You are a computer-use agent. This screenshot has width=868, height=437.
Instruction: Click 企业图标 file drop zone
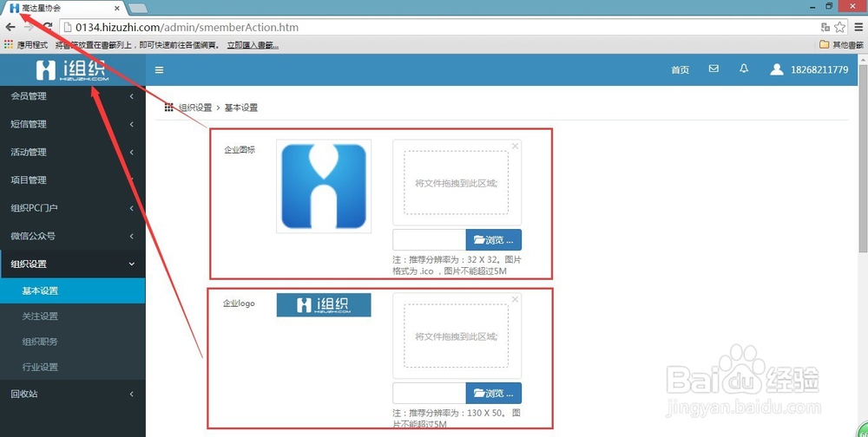click(457, 183)
